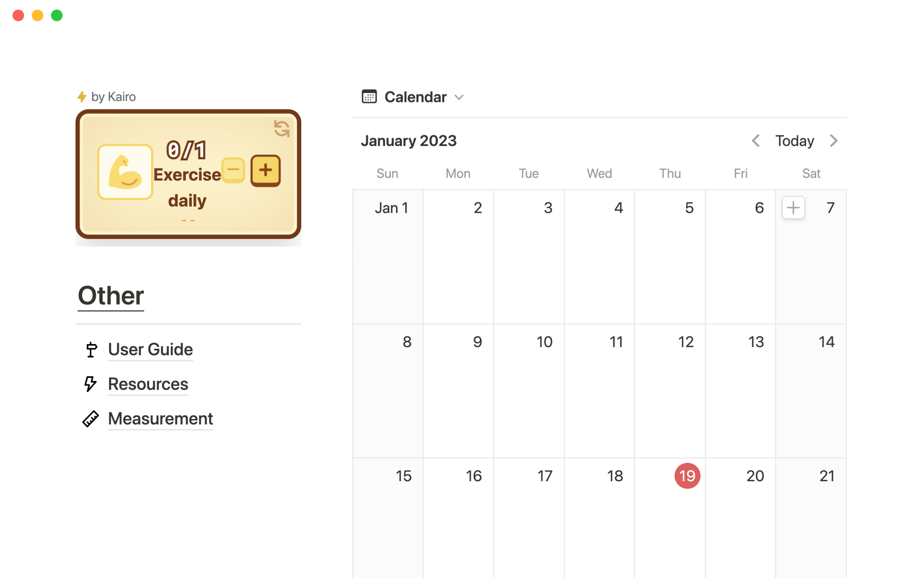The image size is (924, 578).
Task: Go to next month with right chevron
Action: coord(834,141)
